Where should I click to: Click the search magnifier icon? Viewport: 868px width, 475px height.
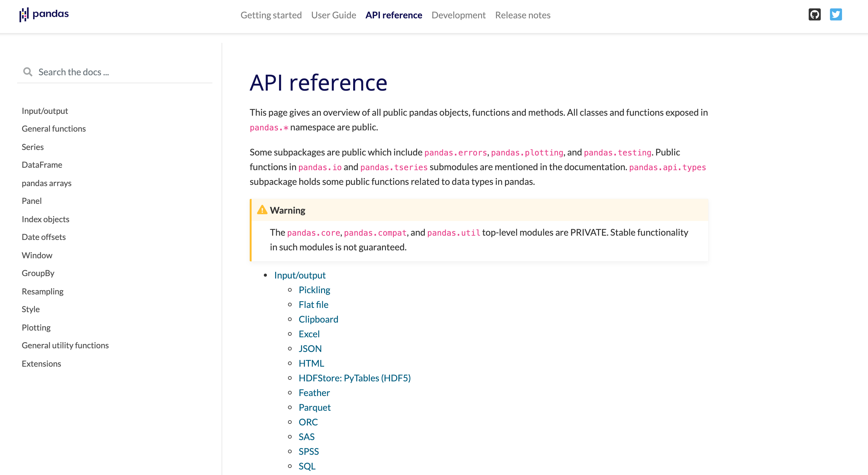pyautogui.click(x=28, y=72)
